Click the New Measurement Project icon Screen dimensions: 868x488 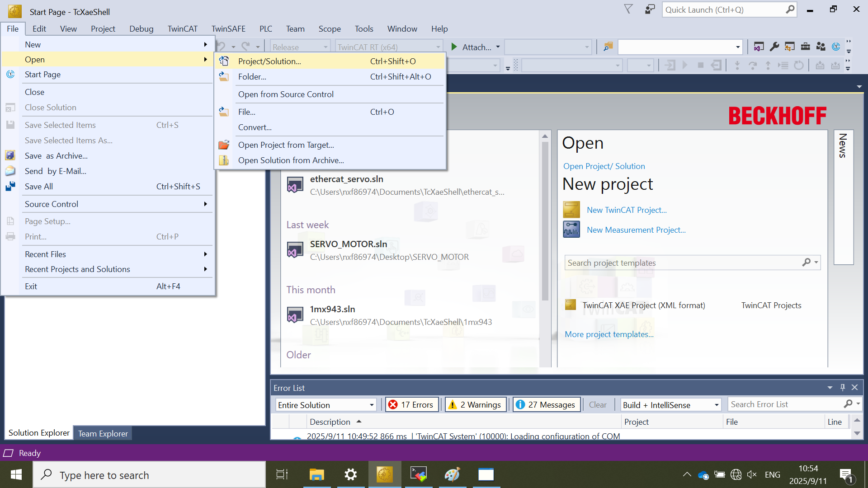(x=571, y=230)
